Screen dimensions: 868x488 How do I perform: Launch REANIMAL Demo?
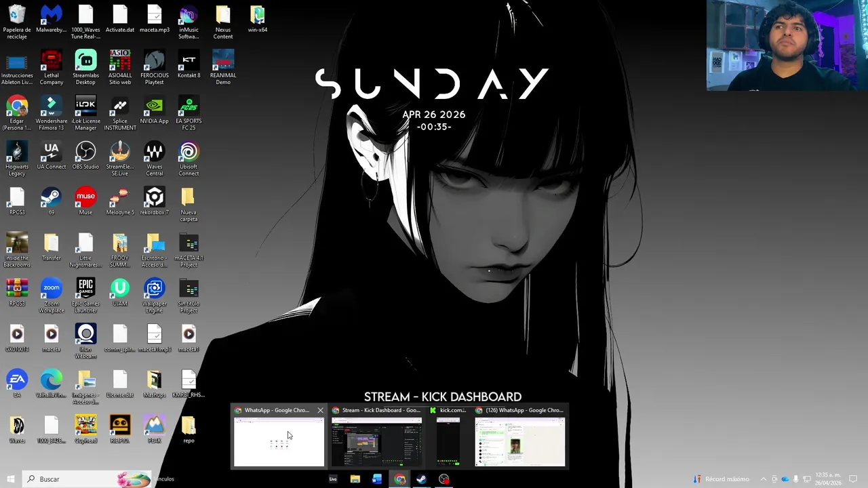coord(223,67)
